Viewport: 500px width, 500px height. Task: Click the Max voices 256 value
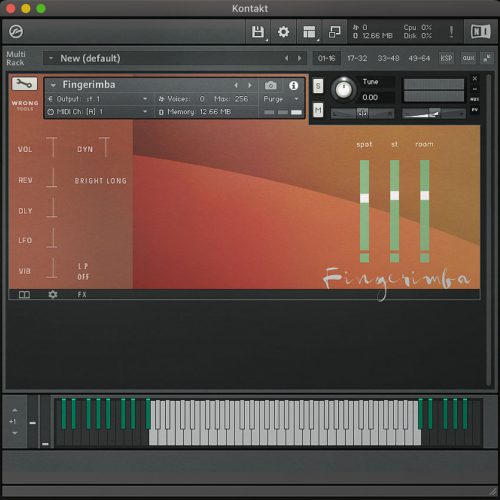[x=241, y=99]
